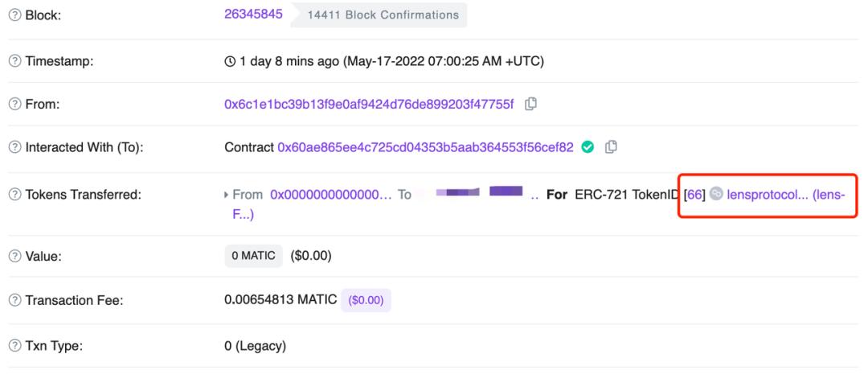Open token sender address 0x0000000000000...
Viewport: 868px width, 383px height.
(x=331, y=195)
